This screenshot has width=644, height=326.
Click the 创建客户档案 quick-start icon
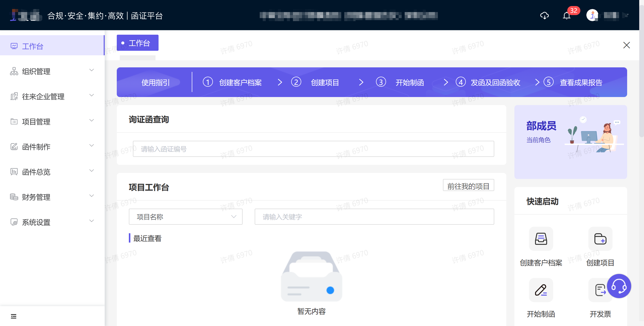541,239
